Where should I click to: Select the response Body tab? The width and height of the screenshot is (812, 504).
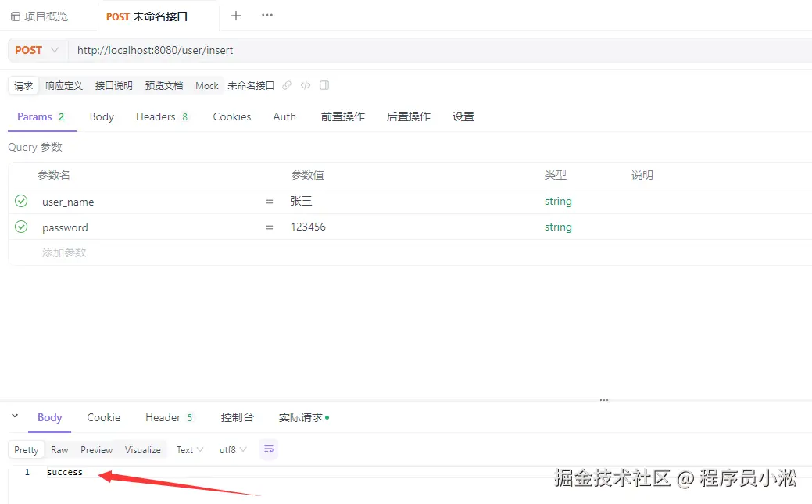[50, 417]
